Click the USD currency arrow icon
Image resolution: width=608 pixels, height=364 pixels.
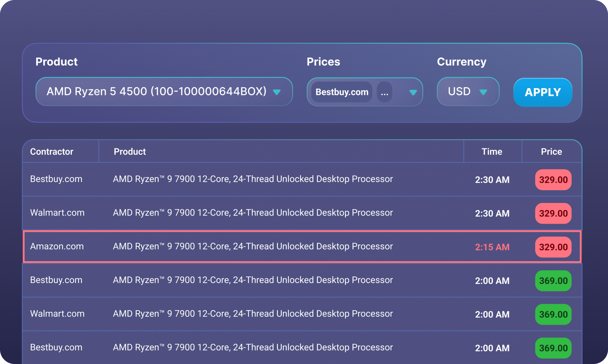(x=483, y=92)
